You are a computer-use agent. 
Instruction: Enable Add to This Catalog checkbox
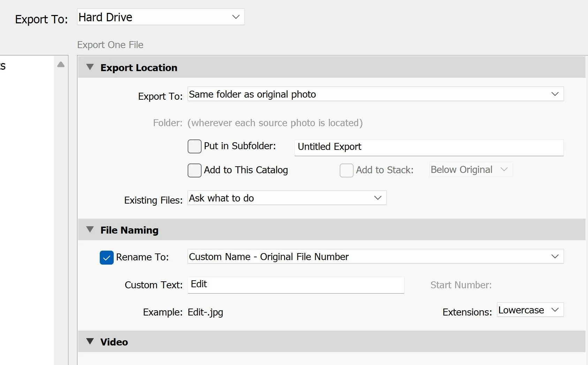(194, 170)
